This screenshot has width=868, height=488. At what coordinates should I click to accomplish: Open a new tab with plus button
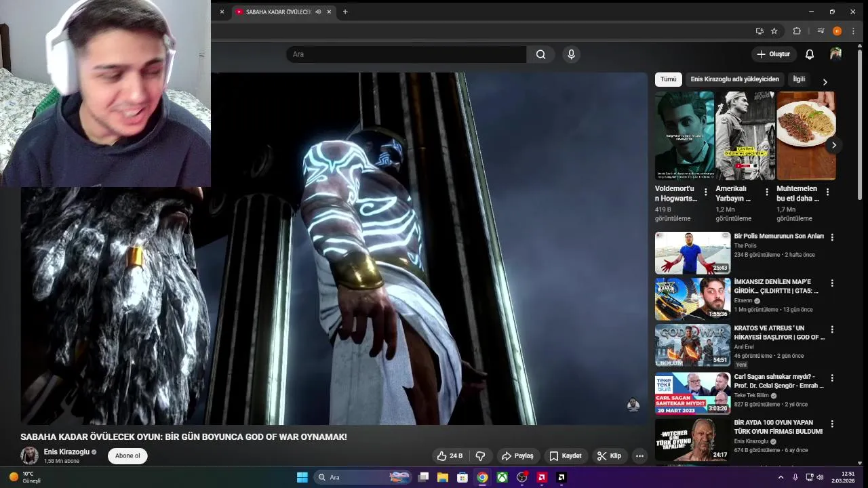[344, 12]
